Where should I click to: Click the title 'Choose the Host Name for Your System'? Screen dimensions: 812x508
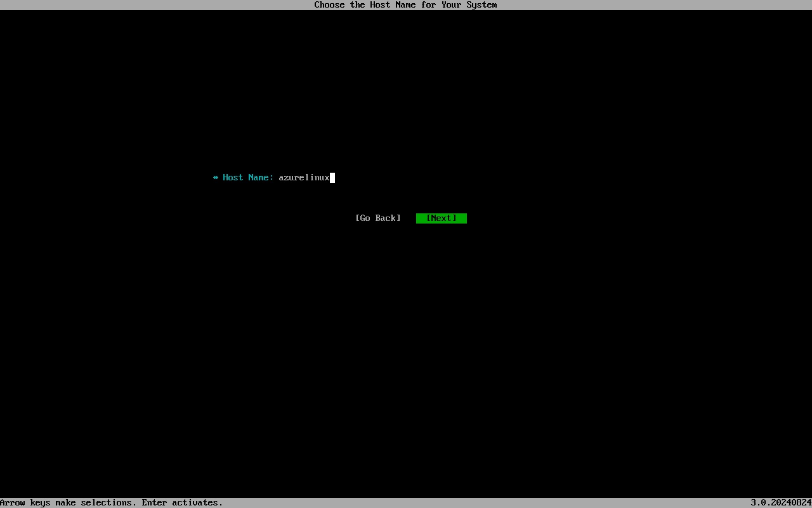click(x=406, y=5)
